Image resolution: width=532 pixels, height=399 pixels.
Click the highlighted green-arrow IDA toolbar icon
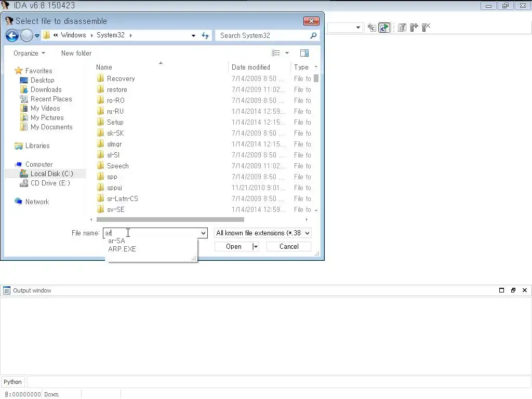(384, 28)
